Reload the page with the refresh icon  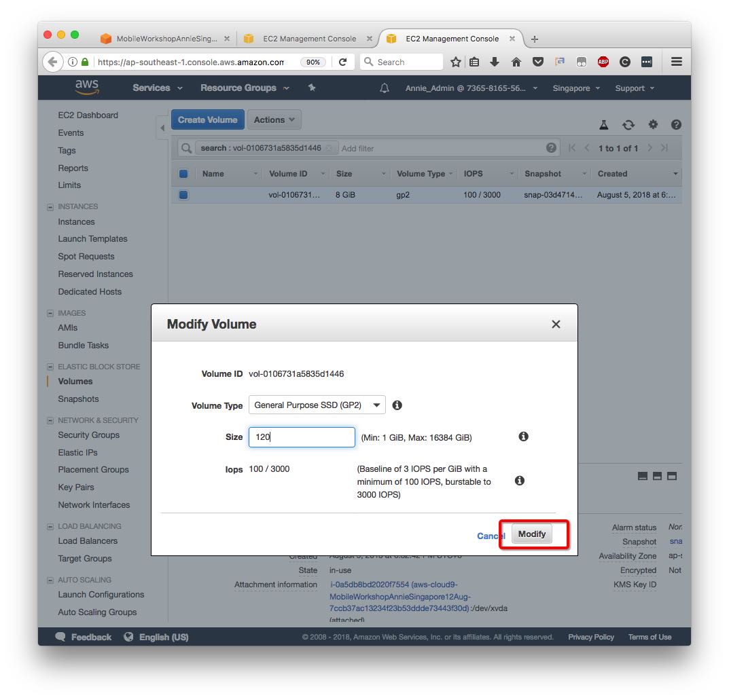tap(342, 62)
